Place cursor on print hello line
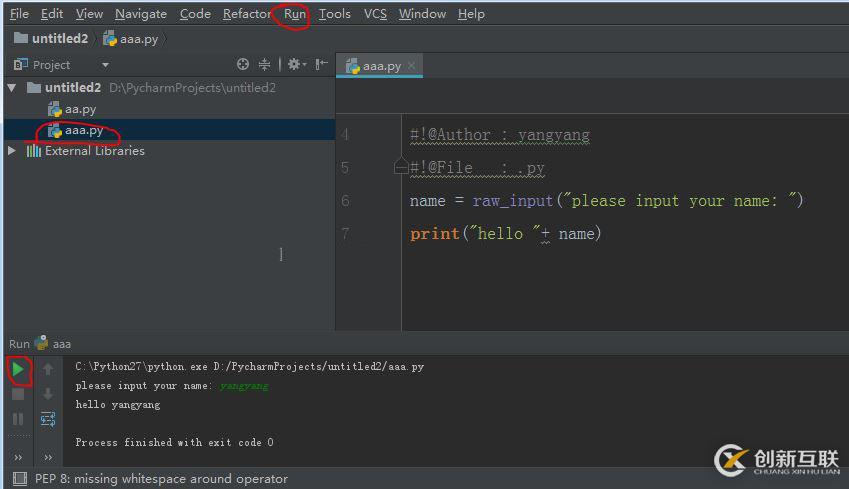Viewport: 849px width, 489px height. (505, 234)
